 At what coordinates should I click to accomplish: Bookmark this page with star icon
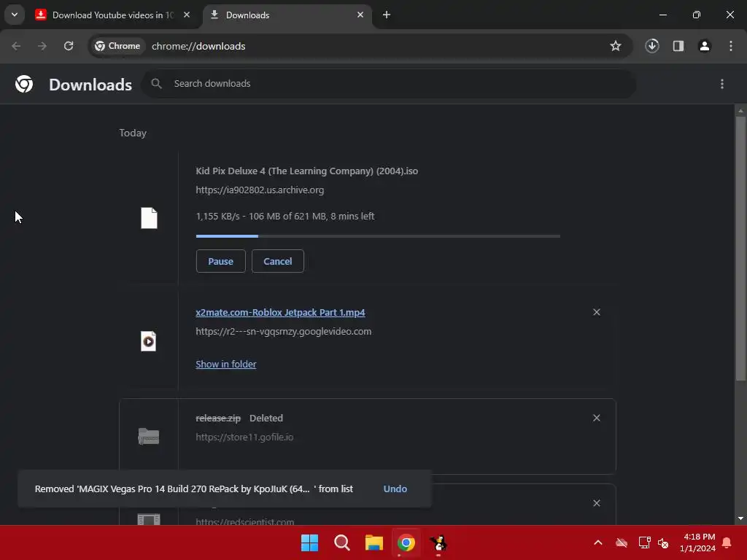click(616, 46)
